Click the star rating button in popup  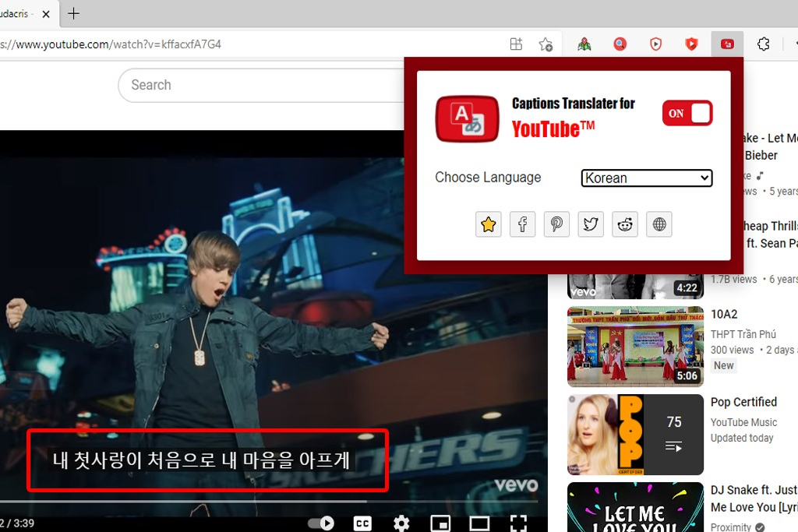click(x=488, y=224)
